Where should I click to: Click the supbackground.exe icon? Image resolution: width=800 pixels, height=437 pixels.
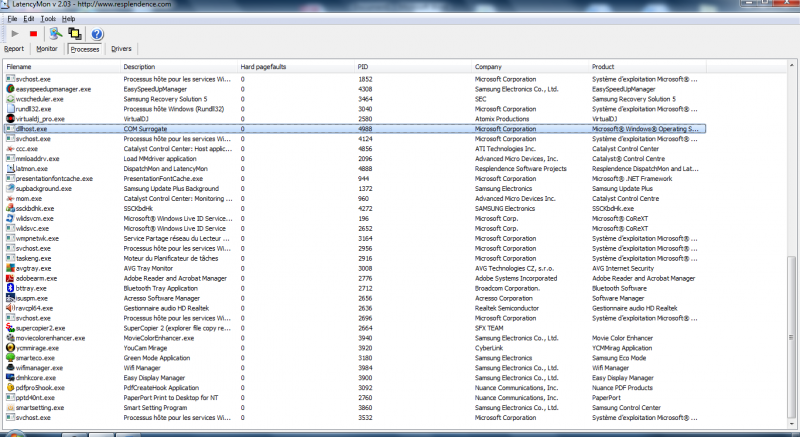[x=10, y=189]
